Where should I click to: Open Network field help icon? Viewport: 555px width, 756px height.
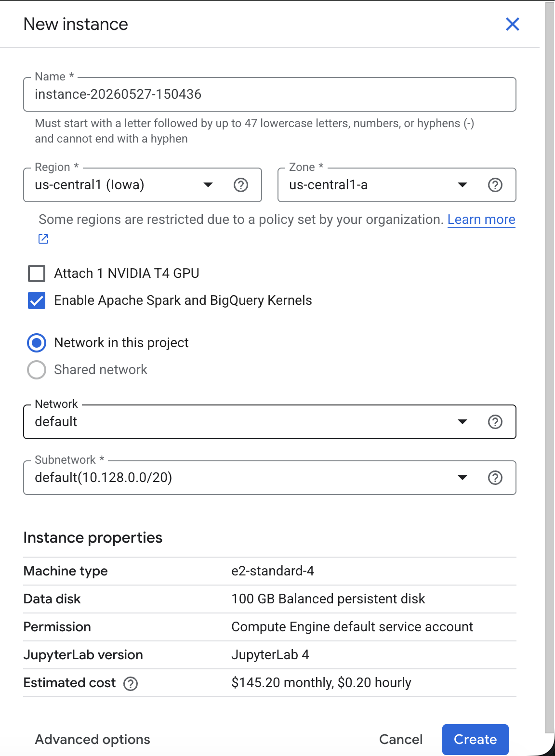click(495, 422)
